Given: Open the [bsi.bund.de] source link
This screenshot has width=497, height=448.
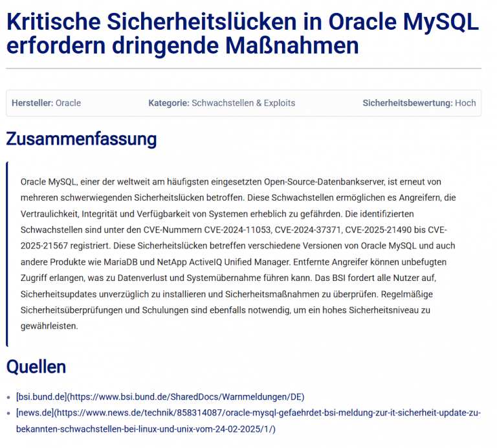Looking at the screenshot, I should point(41,397).
